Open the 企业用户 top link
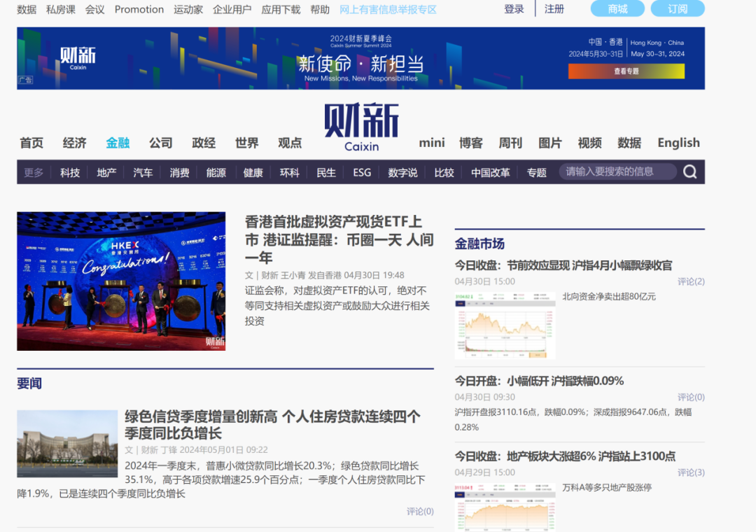This screenshot has height=532, width=756. 232,10
